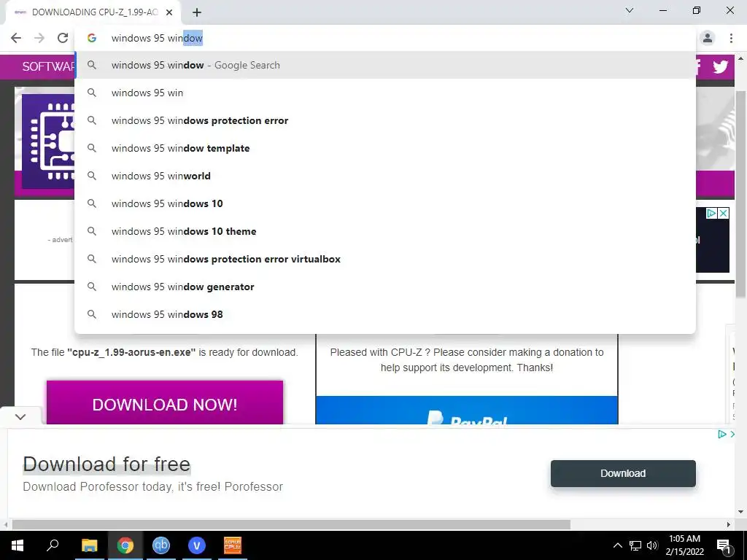
Task: Open AdChoices icon on bottom ad
Action: point(722,434)
